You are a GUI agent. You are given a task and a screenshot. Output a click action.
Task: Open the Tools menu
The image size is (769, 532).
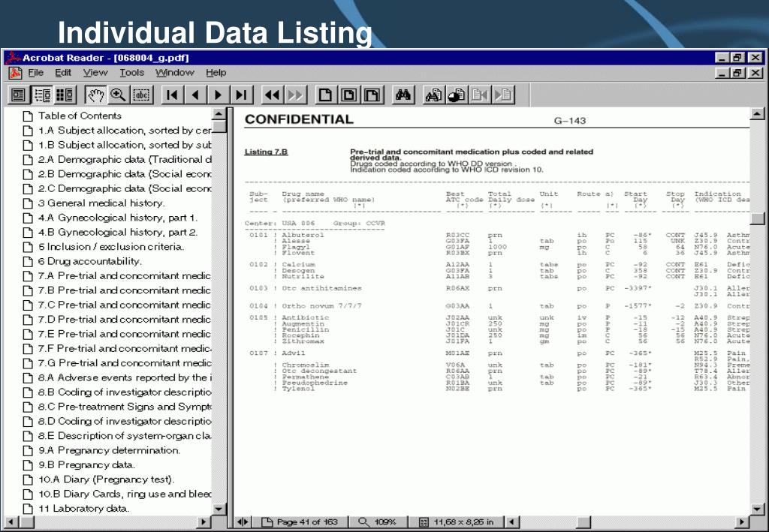coord(132,73)
